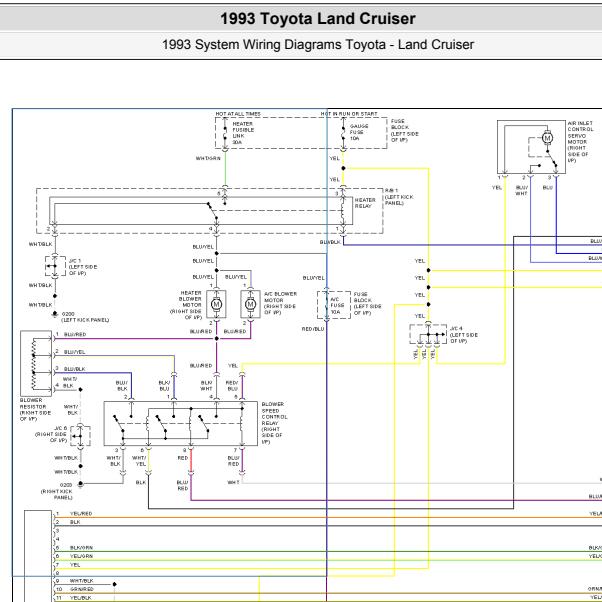Image resolution: width=602 pixels, height=602 pixels.
Task: Click the HOT AT ALL TIMES label
Action: (x=238, y=114)
